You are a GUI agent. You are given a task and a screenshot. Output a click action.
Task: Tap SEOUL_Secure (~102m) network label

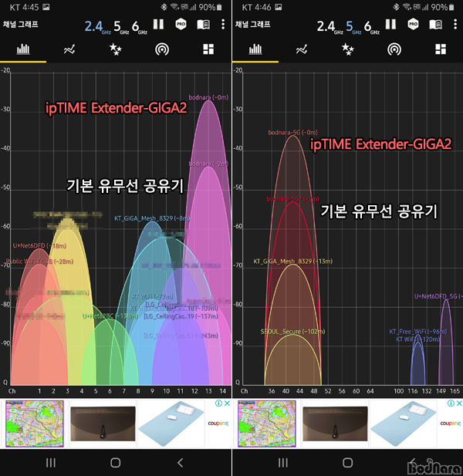pos(293,332)
